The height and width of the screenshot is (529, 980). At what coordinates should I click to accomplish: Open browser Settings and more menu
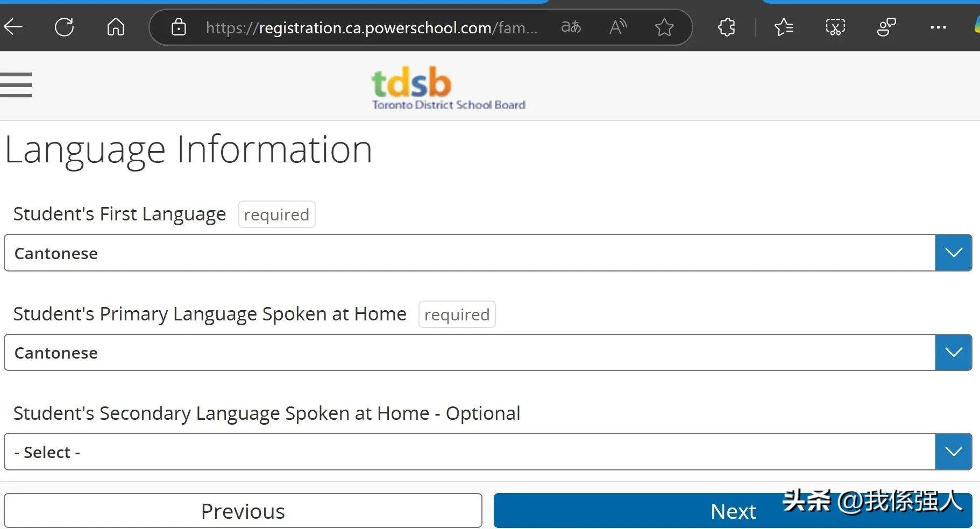(938, 27)
